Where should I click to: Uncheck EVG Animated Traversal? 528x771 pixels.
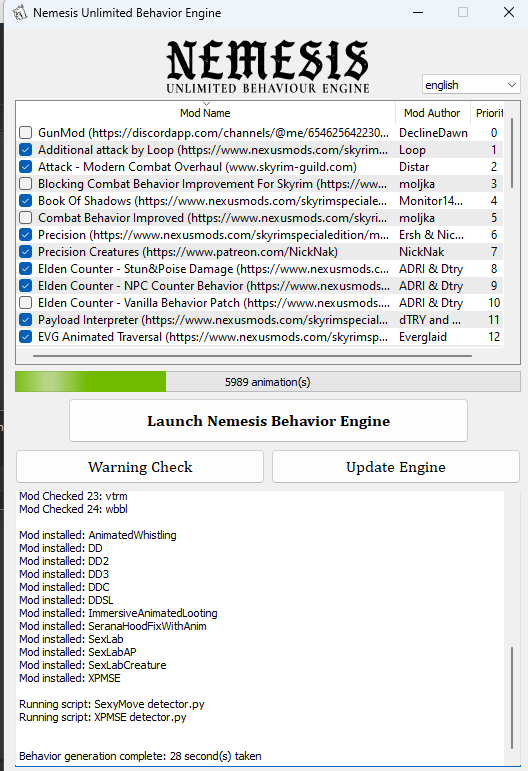point(26,337)
